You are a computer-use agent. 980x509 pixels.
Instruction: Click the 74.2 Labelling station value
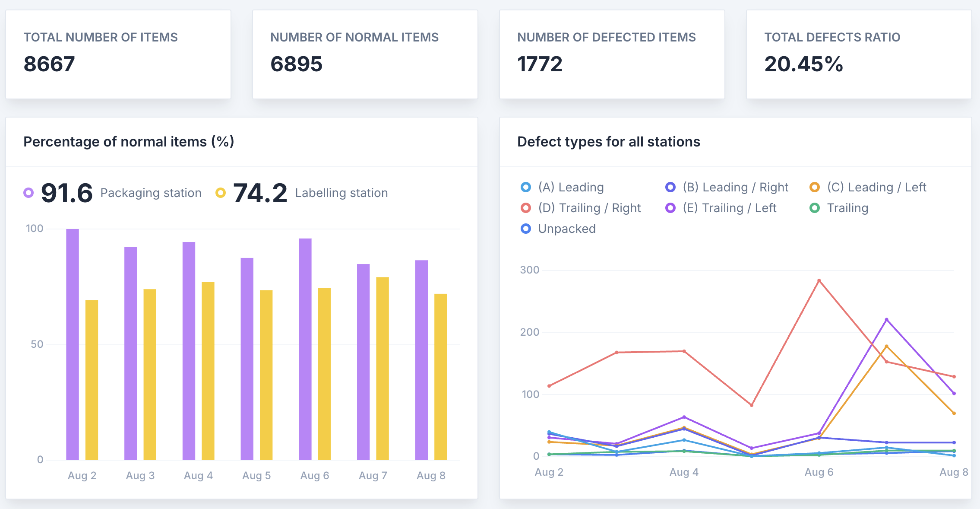click(260, 193)
